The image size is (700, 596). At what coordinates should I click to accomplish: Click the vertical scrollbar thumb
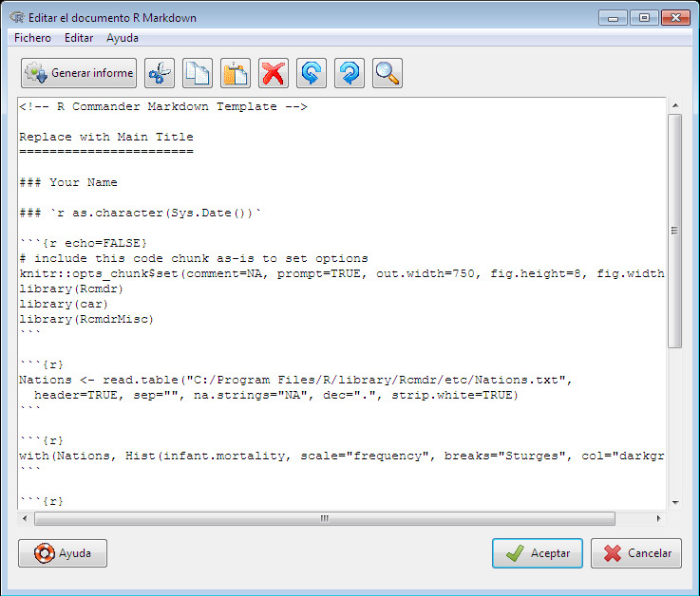point(675,231)
